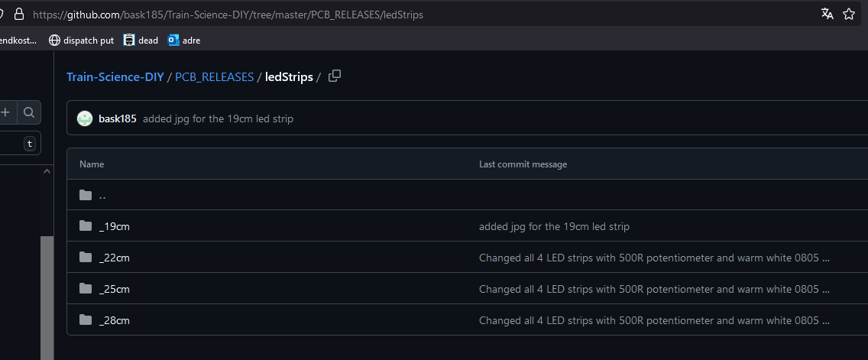Click the folder icon next to _28cm
Viewport: 868px width, 360px height.
(86, 319)
